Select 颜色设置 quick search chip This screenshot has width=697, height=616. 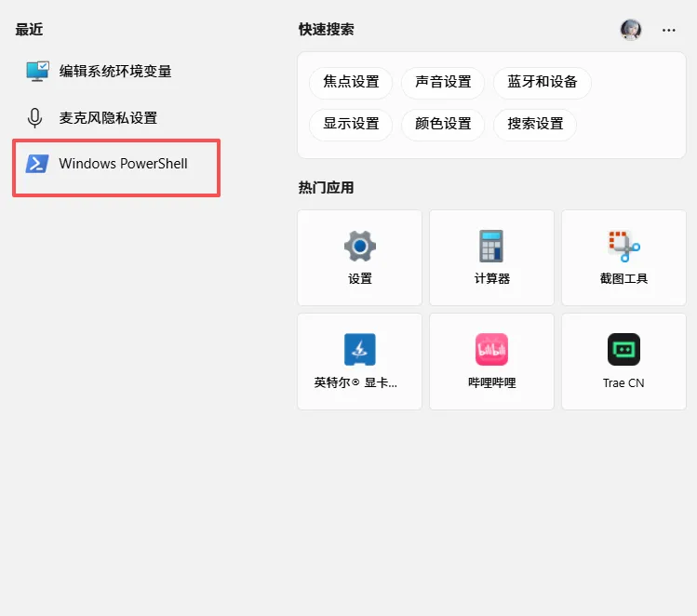tap(443, 124)
